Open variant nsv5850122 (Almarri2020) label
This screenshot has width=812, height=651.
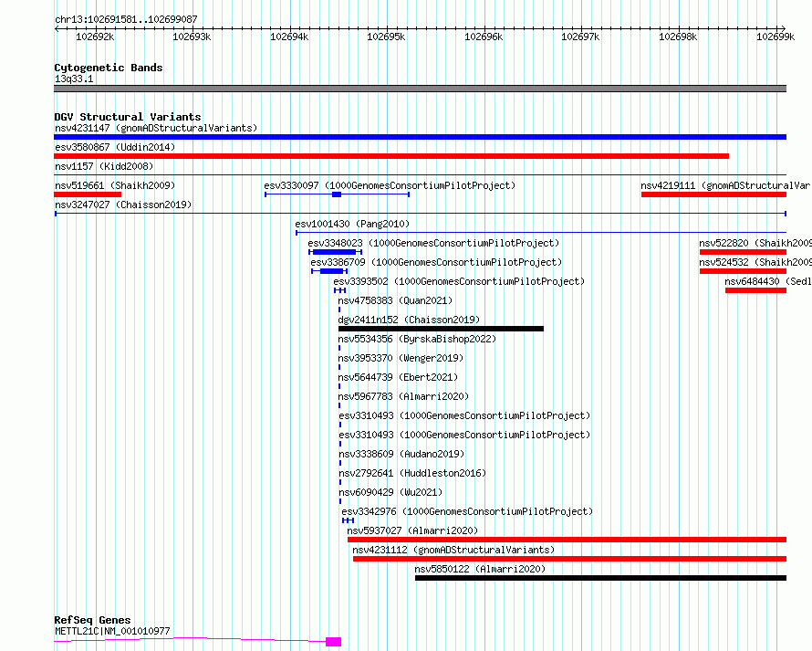480,569
